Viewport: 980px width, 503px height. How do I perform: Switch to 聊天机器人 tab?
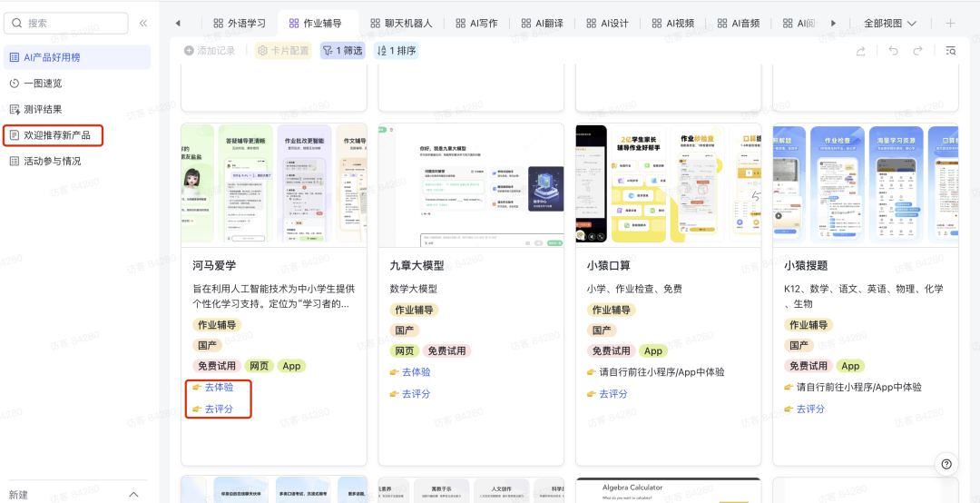pyautogui.click(x=401, y=23)
